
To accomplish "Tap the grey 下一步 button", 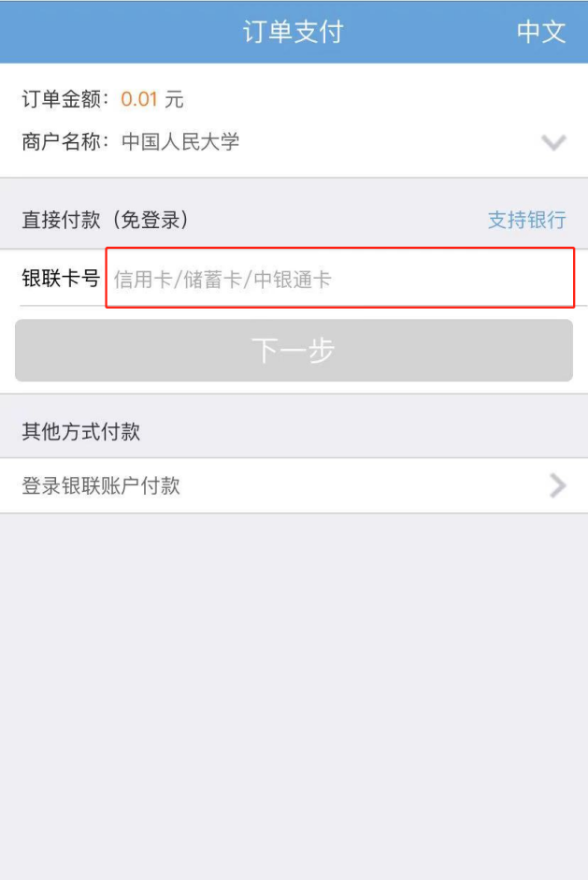I will 294,350.
